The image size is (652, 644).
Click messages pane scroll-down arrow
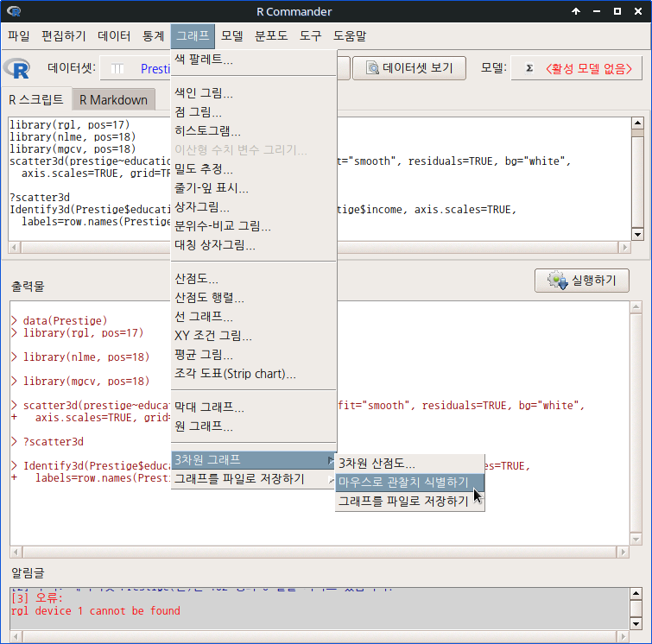636,623
